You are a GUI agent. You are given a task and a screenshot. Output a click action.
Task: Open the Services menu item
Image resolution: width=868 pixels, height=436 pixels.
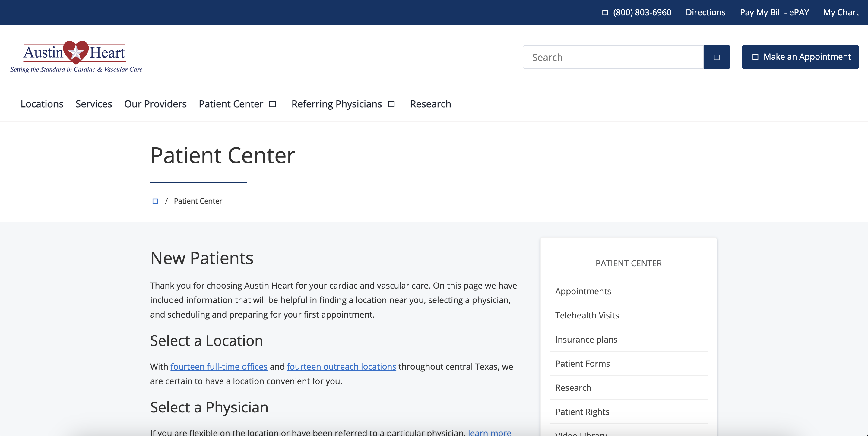(x=94, y=104)
